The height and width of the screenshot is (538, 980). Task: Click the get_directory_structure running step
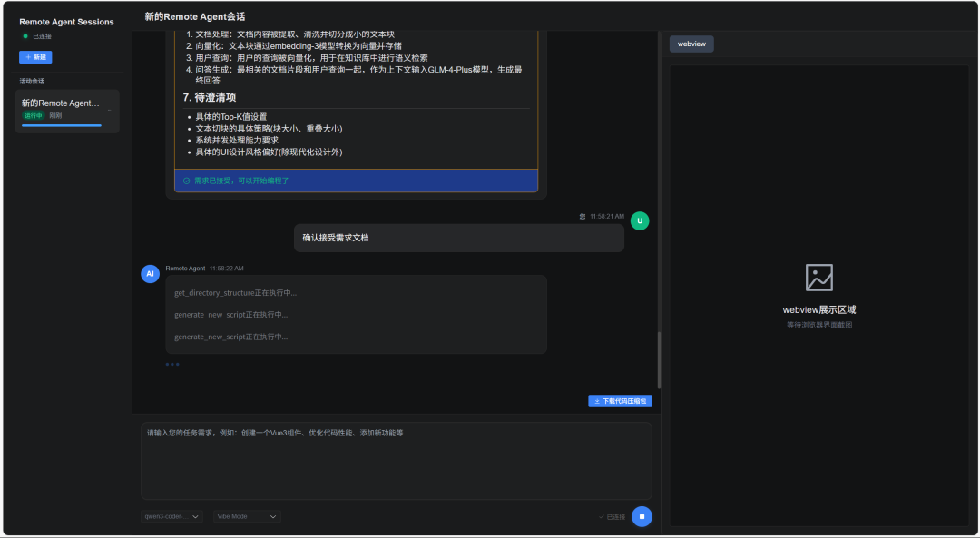click(236, 293)
